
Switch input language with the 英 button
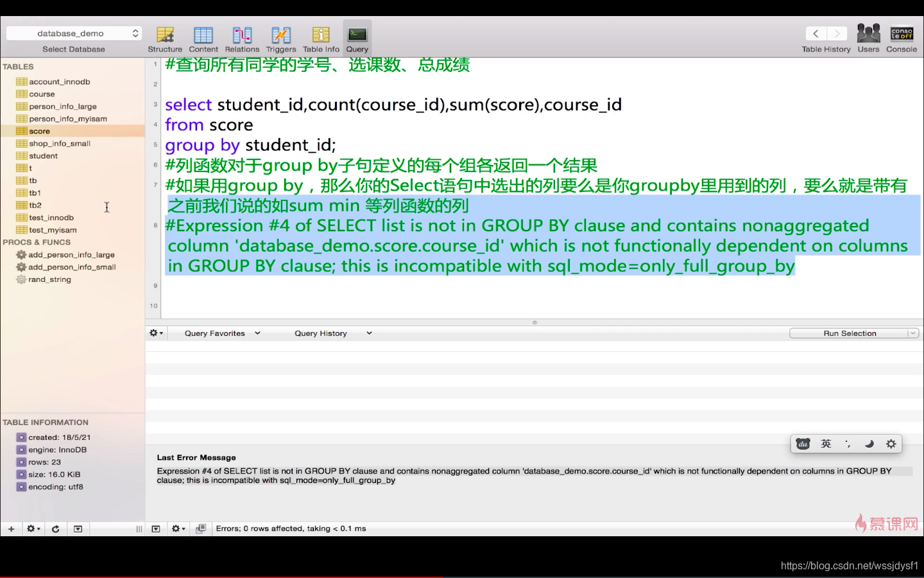[826, 444]
